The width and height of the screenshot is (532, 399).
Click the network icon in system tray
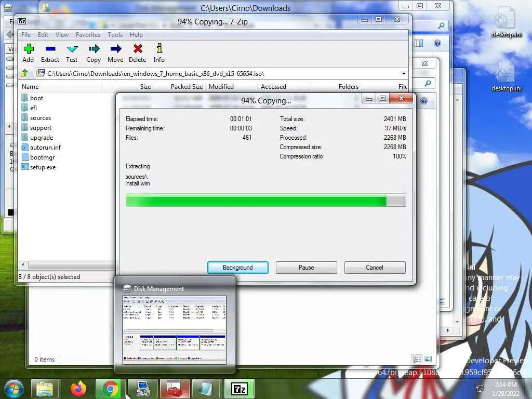[x=480, y=389]
